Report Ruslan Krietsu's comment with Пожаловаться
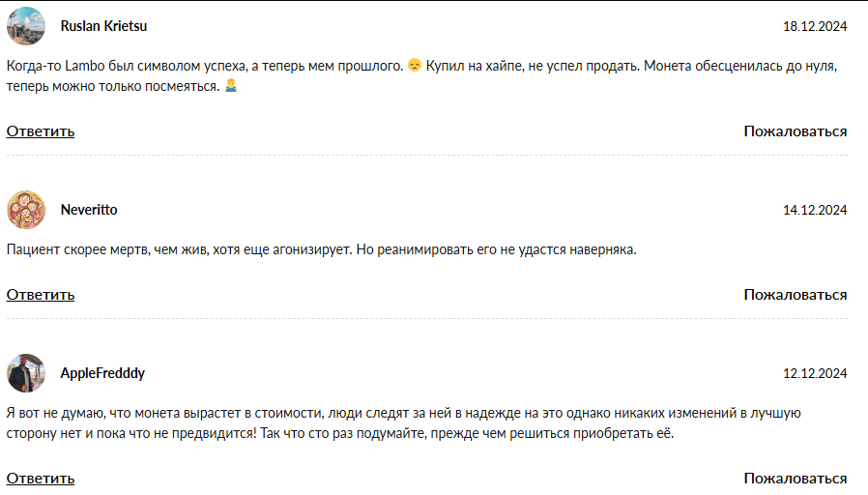Viewport: 868px width, 495px height. click(795, 131)
